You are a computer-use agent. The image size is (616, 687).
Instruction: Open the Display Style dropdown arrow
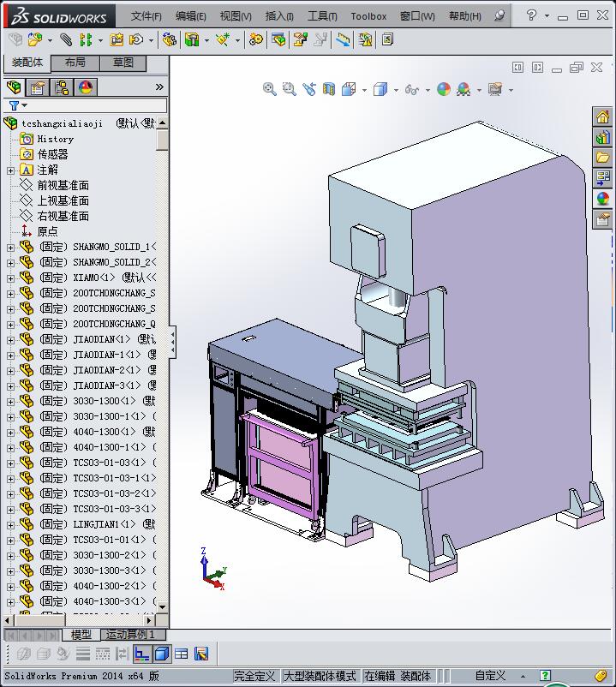tap(396, 90)
